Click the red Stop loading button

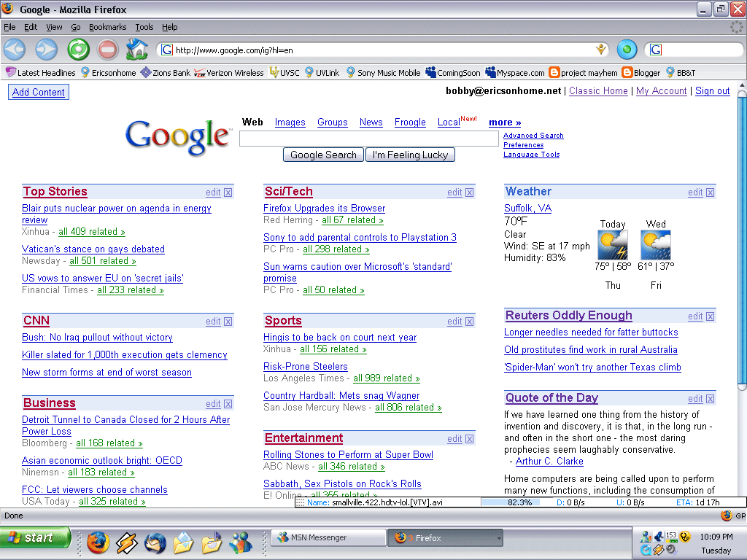(x=108, y=50)
